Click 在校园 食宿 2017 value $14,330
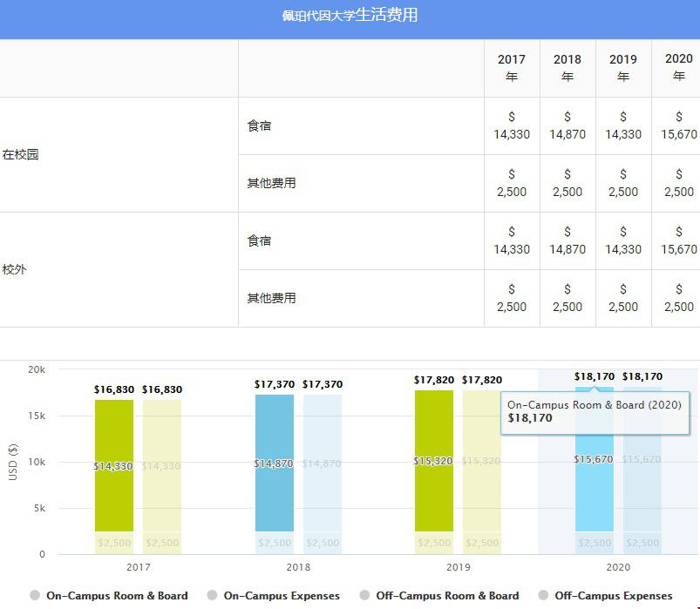This screenshot has width=700, height=609. (x=512, y=125)
